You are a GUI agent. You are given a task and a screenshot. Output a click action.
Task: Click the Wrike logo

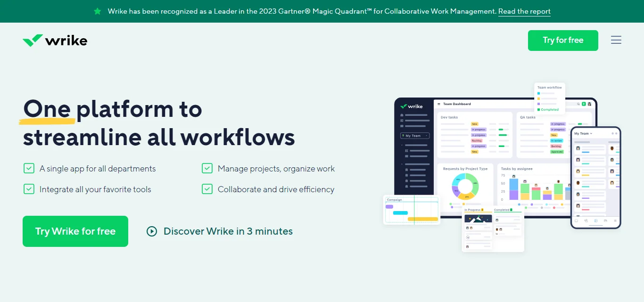[x=55, y=41]
